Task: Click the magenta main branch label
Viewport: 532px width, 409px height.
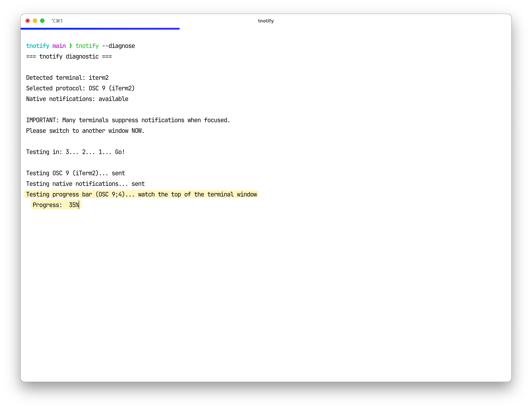Action: (x=59, y=46)
